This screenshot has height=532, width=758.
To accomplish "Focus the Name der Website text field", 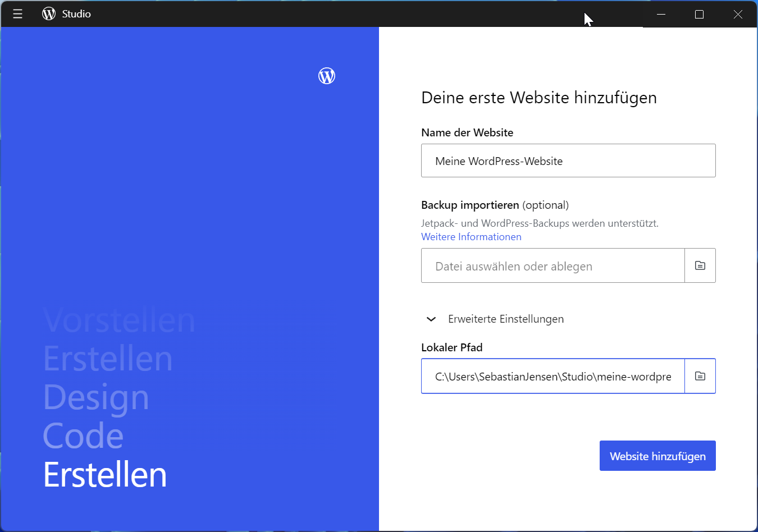I will (568, 161).
